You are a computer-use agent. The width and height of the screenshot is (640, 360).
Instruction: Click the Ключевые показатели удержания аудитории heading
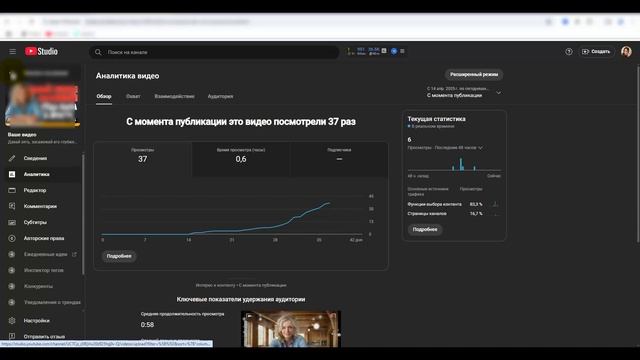[x=241, y=299]
